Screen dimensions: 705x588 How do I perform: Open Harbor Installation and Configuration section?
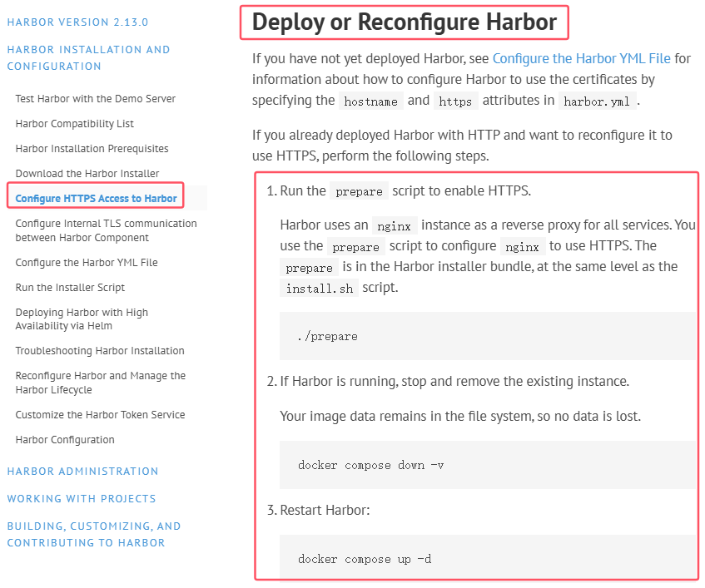88,58
